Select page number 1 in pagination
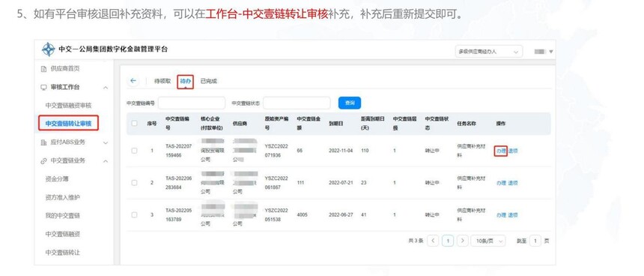644x276 pixels. 448,241
